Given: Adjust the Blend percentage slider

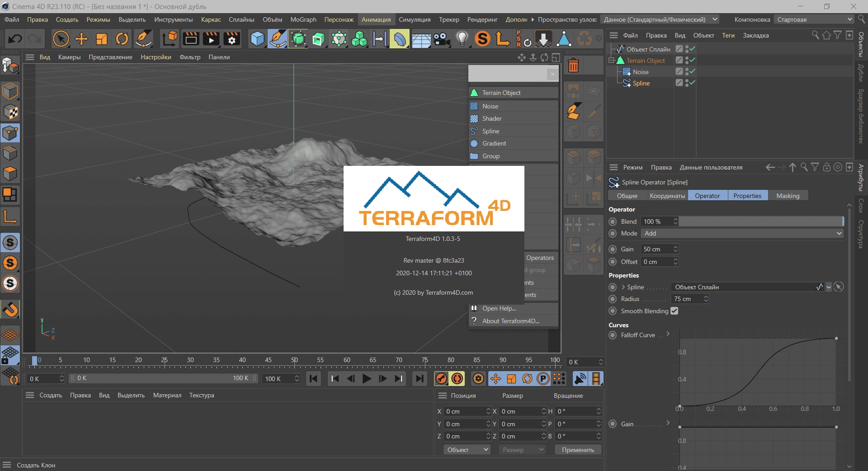Looking at the screenshot, I should click(761, 221).
